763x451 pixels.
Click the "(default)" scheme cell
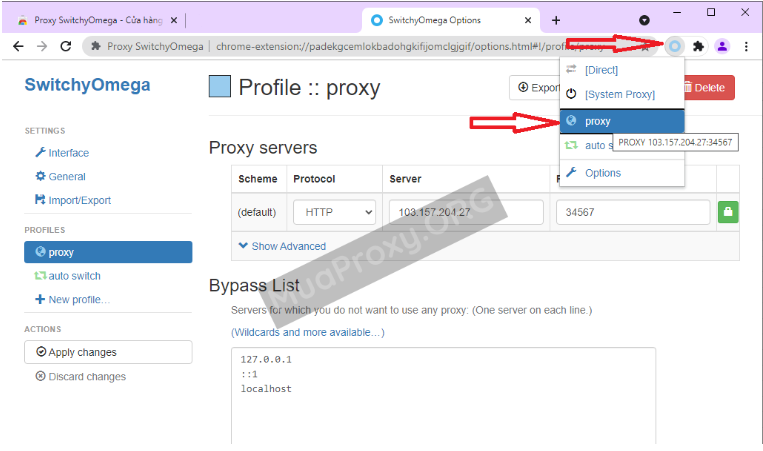point(257,212)
